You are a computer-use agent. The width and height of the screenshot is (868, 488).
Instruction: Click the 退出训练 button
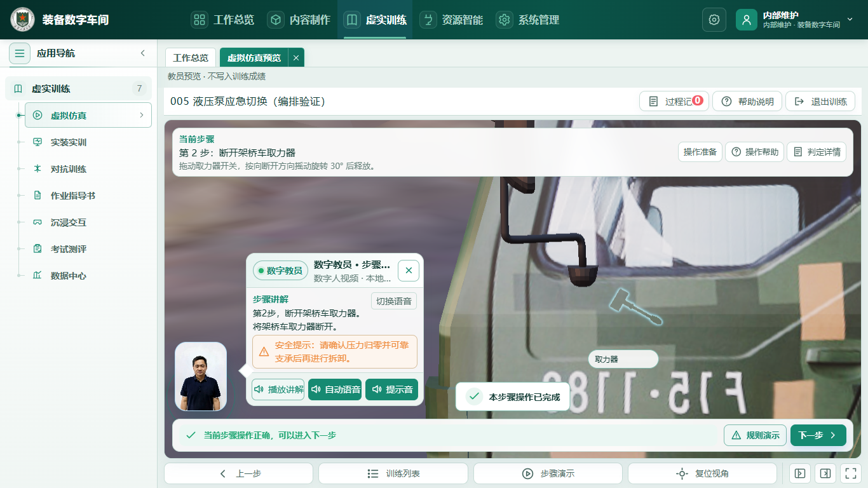tap(820, 102)
